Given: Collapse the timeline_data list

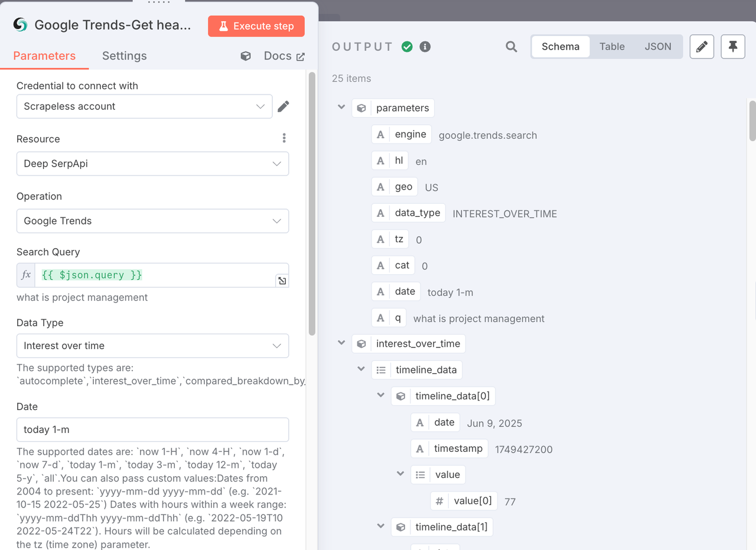Looking at the screenshot, I should click(x=361, y=369).
